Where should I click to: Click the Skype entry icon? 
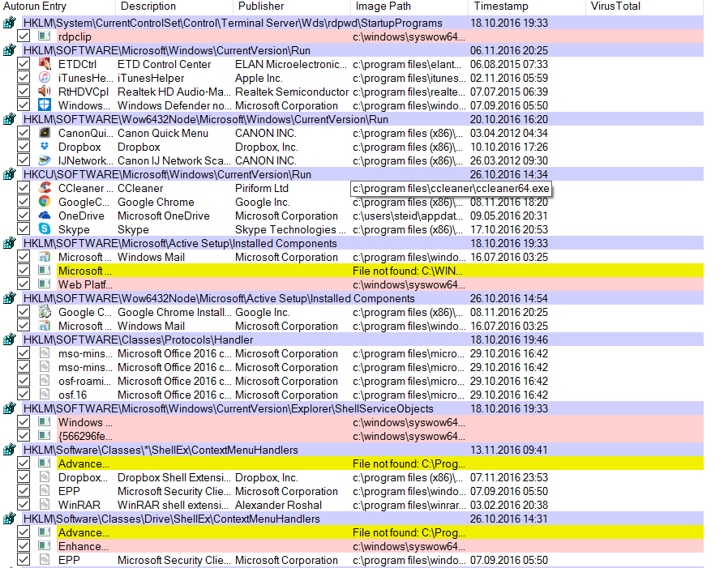pos(45,229)
